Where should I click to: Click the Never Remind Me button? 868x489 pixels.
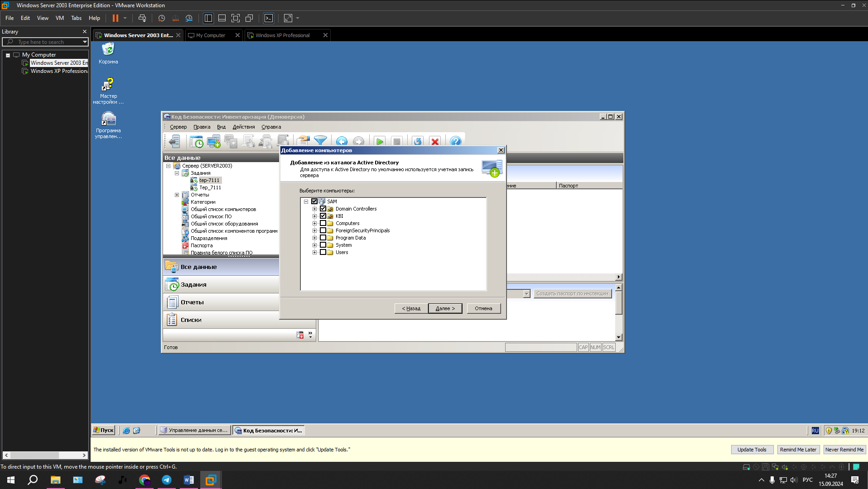click(844, 450)
